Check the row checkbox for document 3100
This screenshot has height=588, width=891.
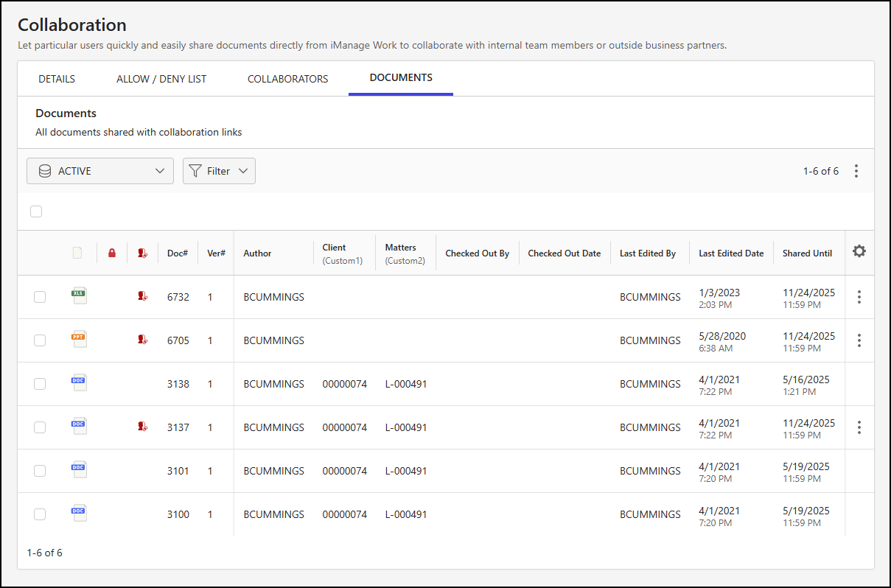tap(40, 514)
